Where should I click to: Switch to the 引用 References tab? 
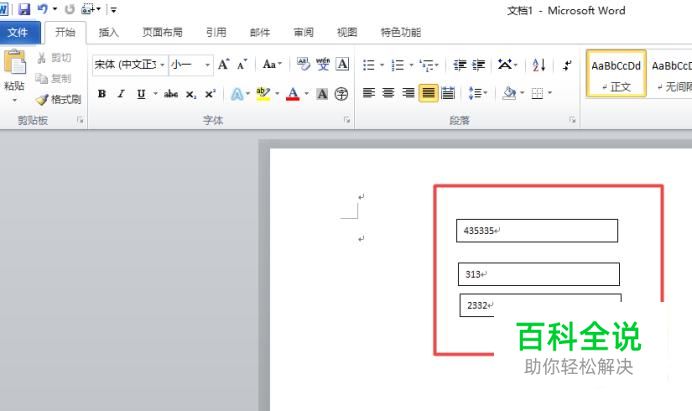216,32
